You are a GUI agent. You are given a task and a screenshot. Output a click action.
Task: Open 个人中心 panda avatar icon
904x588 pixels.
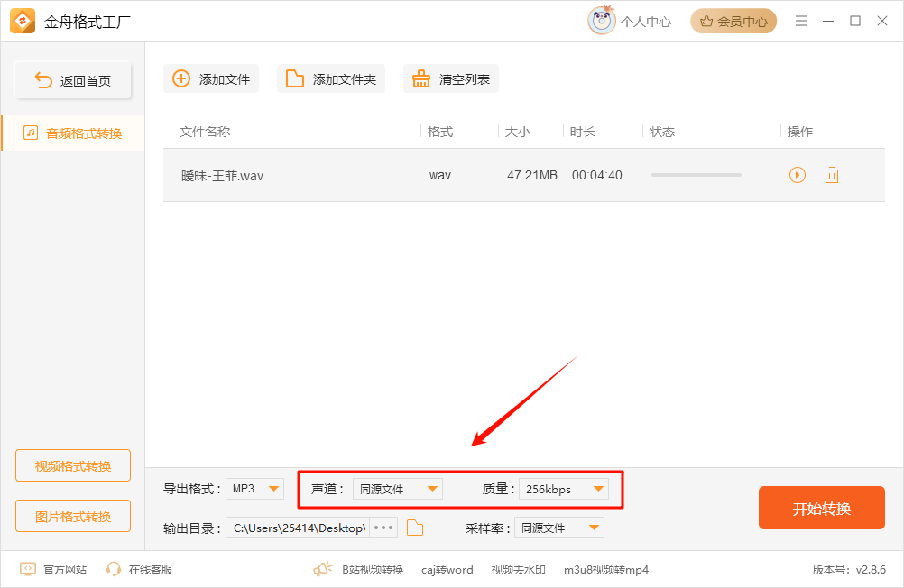click(x=602, y=21)
